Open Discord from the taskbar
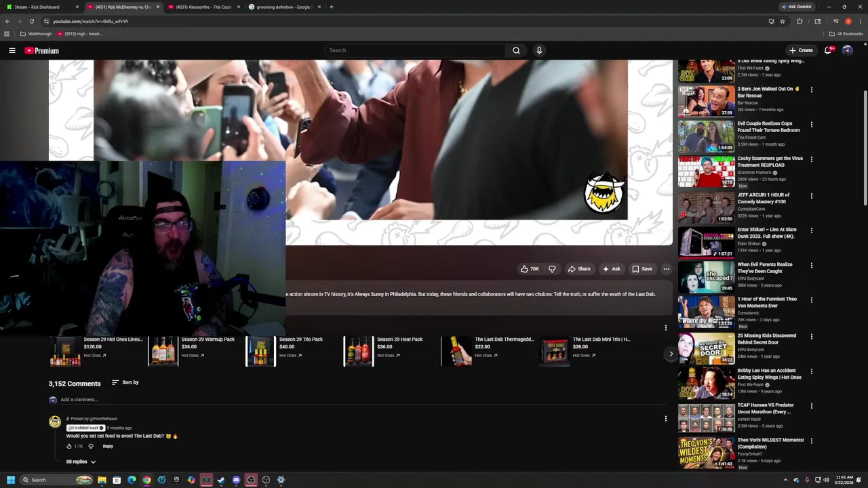 [236, 480]
